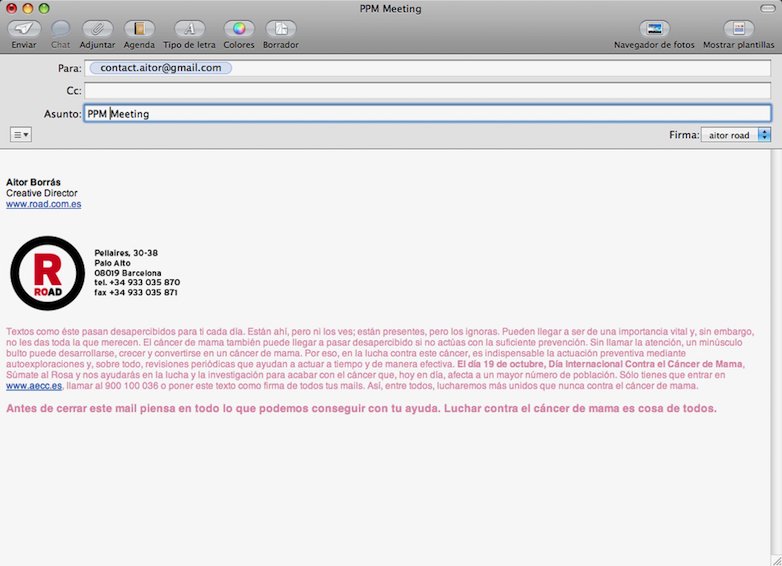Click the Enviar send icon
782x566 pixels.
pyautogui.click(x=24, y=29)
